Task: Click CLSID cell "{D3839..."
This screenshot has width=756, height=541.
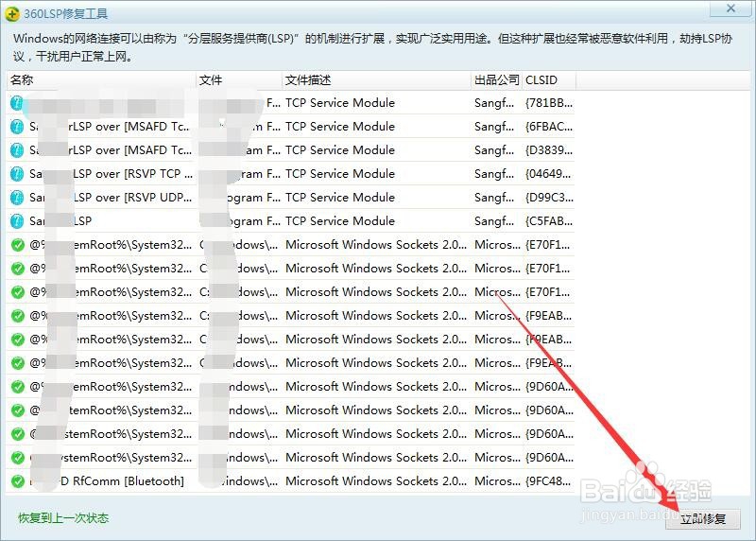Action: [549, 150]
